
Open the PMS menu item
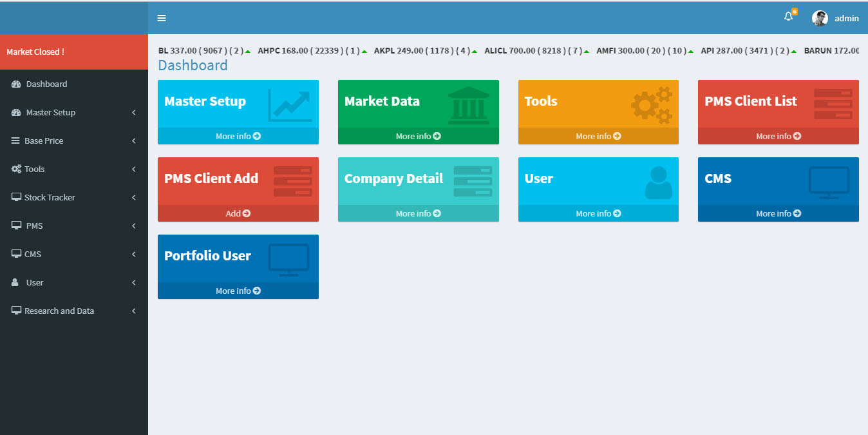(35, 226)
